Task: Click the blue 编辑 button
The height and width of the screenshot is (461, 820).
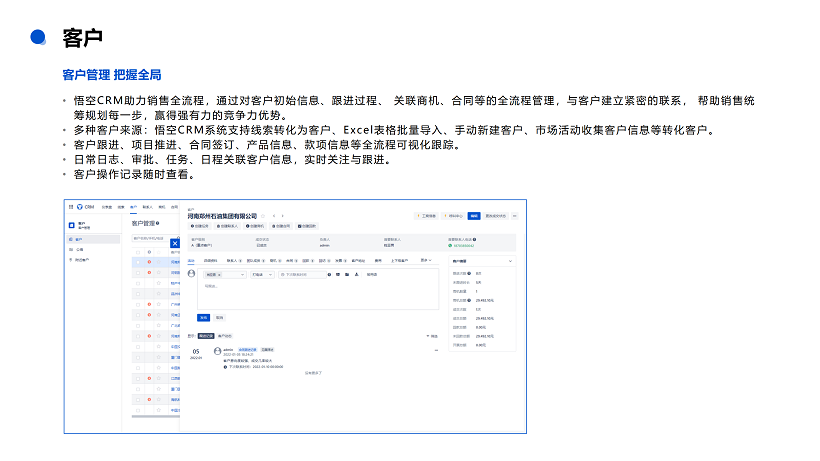Action: [474, 216]
